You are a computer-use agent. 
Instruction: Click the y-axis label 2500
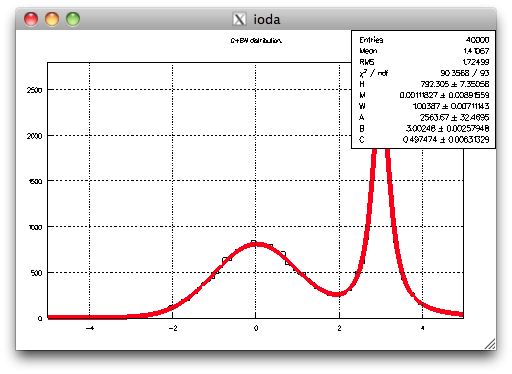coord(34,90)
